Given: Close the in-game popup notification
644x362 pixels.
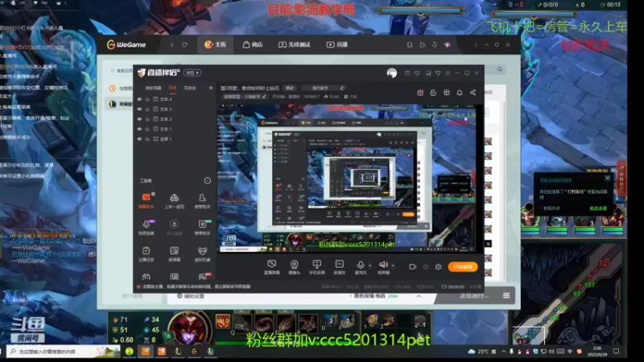Looking at the screenshot, I should pyautogui.click(x=608, y=178).
